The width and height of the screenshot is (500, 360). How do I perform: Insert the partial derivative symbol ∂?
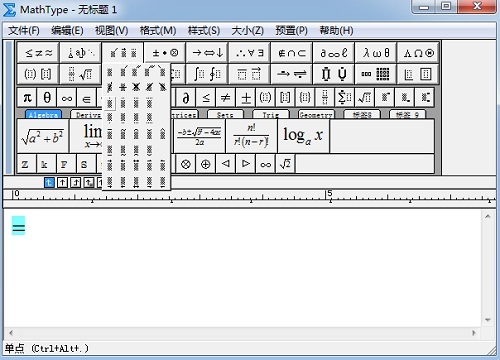(x=186, y=98)
